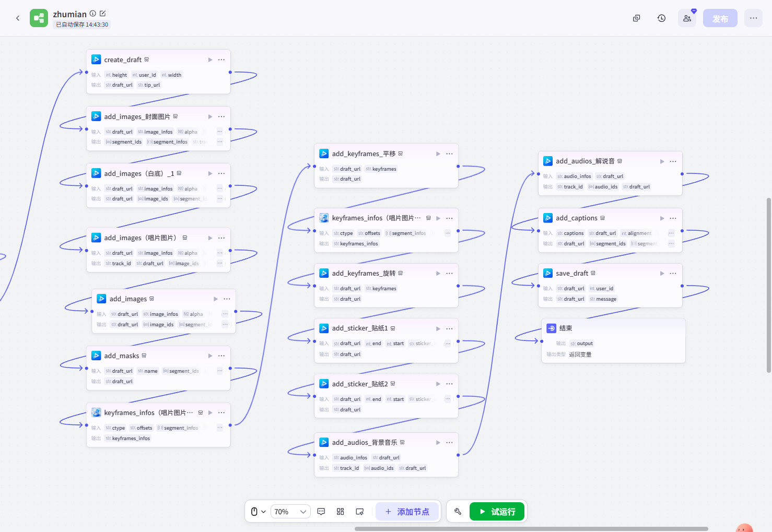Open save_draft node more menu
Viewport: 772px width, 532px height.
(673, 273)
